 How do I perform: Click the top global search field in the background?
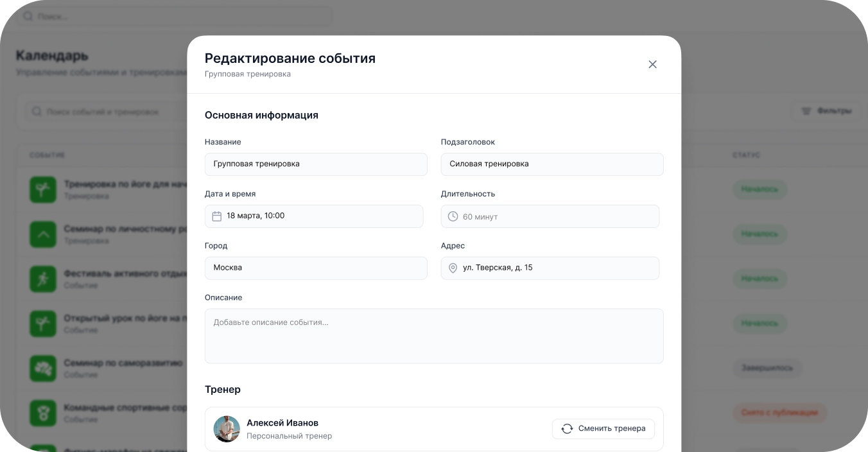[175, 16]
